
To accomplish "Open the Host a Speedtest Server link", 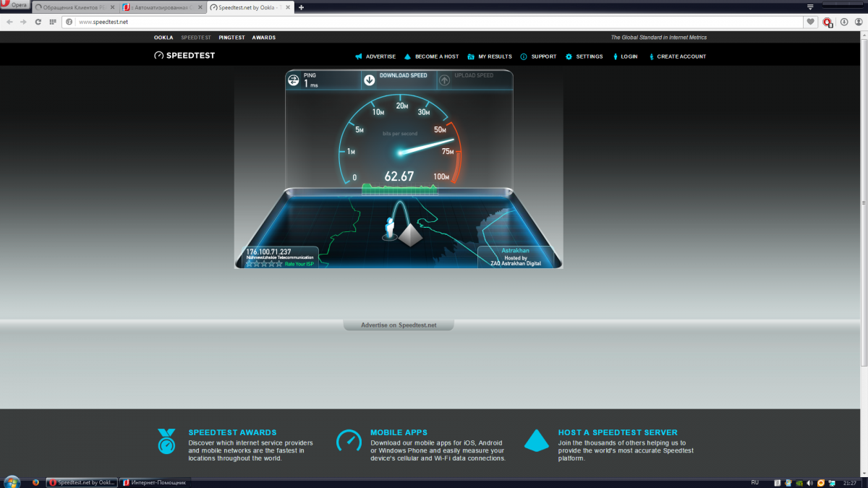I will (x=618, y=432).
